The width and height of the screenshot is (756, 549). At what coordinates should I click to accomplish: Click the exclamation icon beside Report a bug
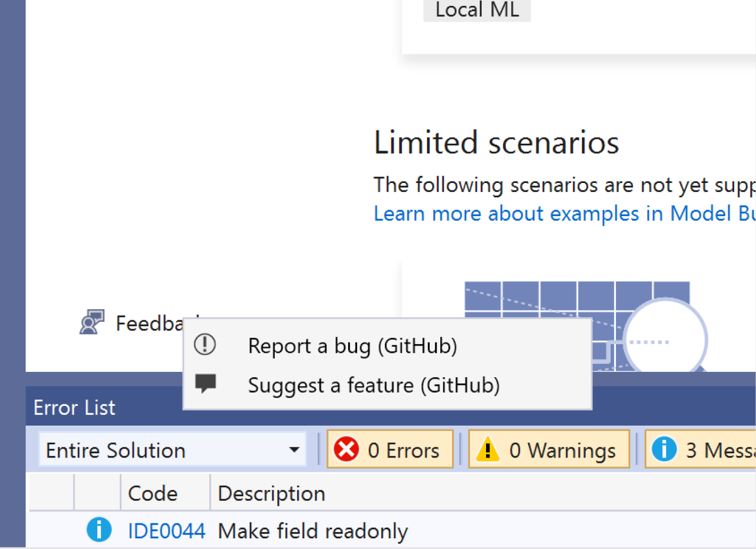(x=205, y=345)
